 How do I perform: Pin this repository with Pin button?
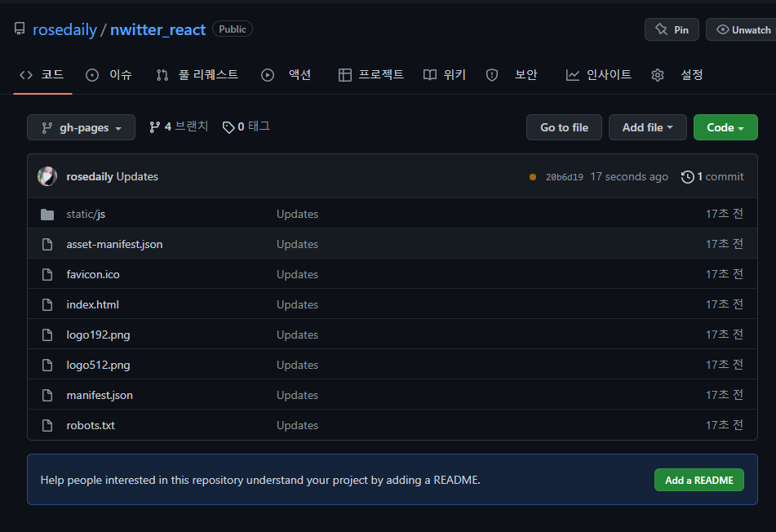tap(672, 29)
